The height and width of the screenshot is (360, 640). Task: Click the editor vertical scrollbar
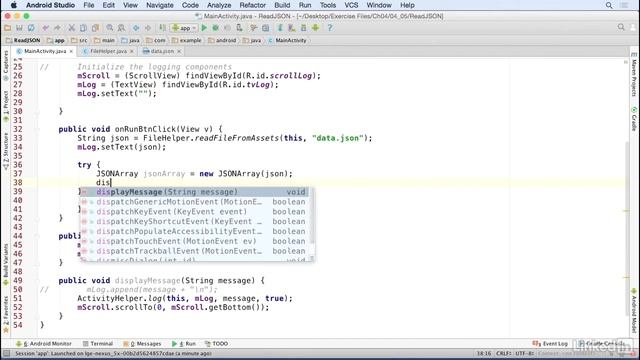(627, 229)
